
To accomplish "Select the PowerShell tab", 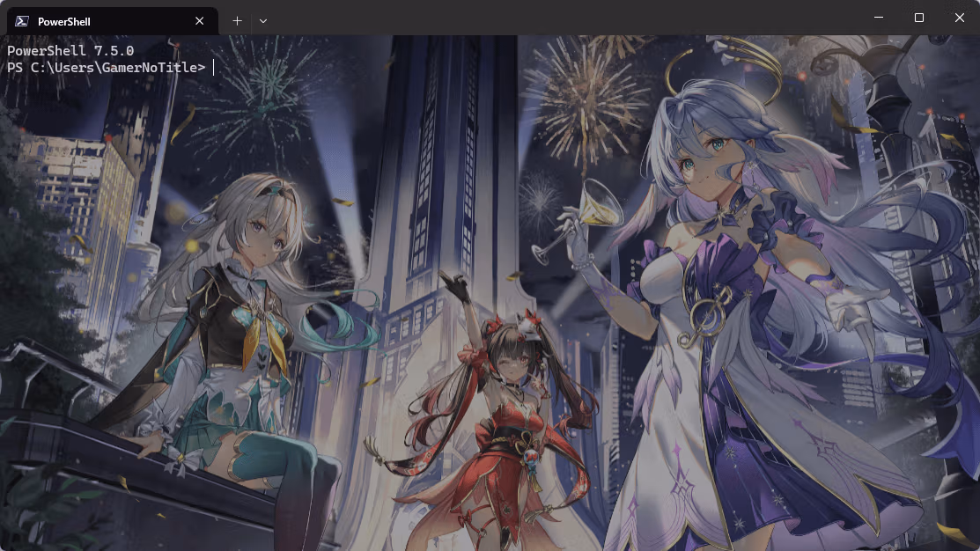I will (113, 21).
